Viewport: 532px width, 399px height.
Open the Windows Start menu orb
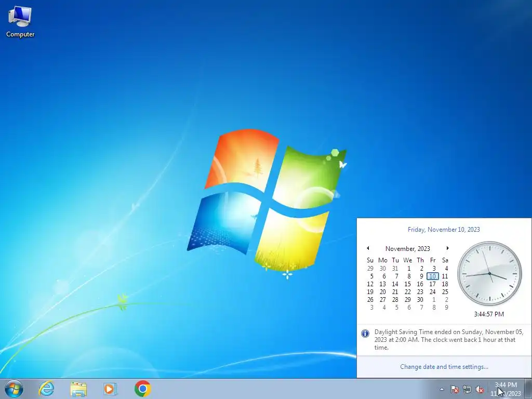[x=14, y=389]
